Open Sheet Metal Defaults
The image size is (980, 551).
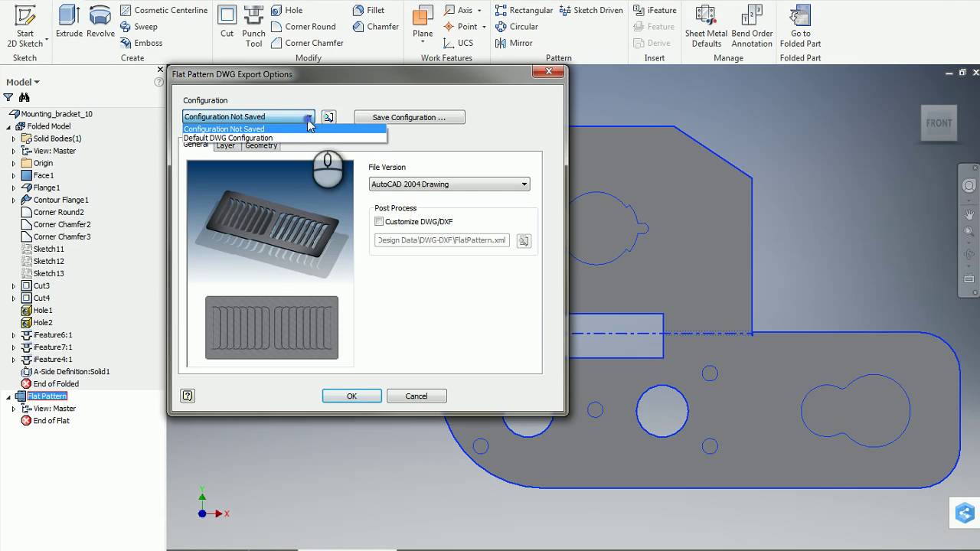[706, 27]
